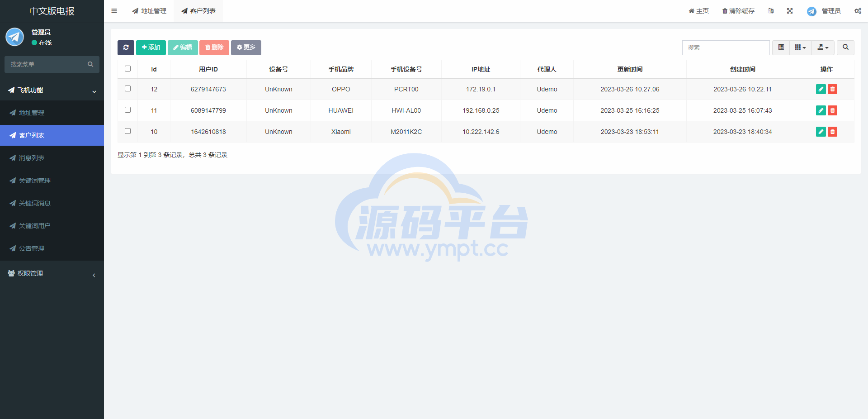Edit the record with Id 10
868x419 pixels.
pos(821,132)
